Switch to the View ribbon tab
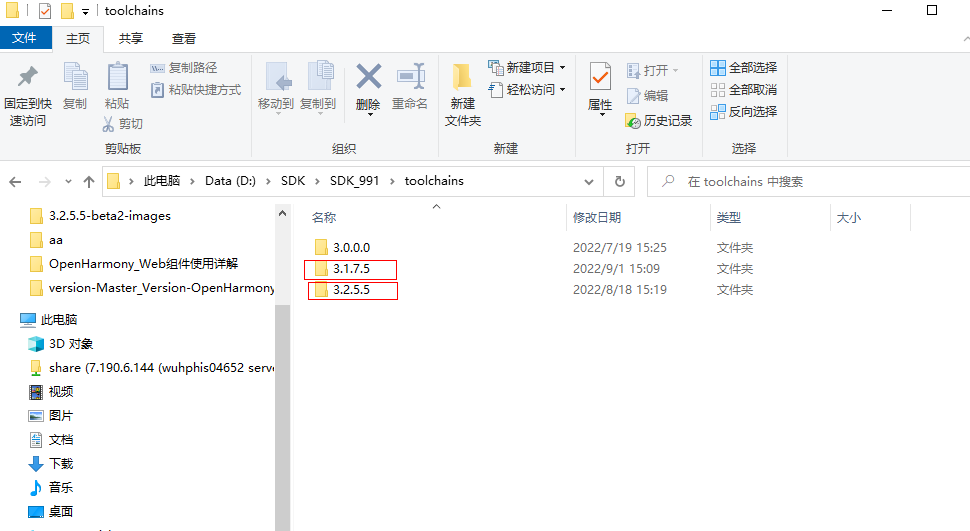This screenshot has width=970, height=531. pyautogui.click(x=184, y=38)
